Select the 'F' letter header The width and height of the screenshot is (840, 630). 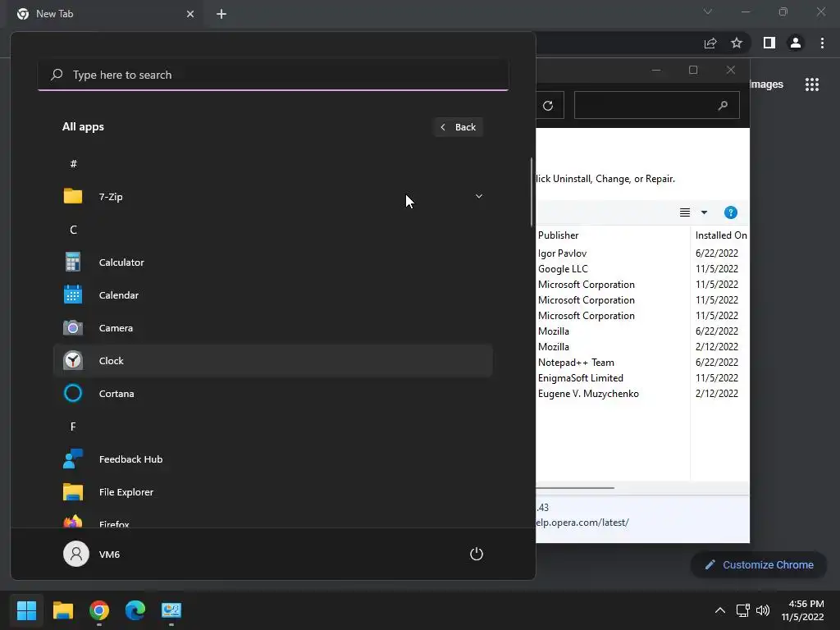pyautogui.click(x=73, y=427)
